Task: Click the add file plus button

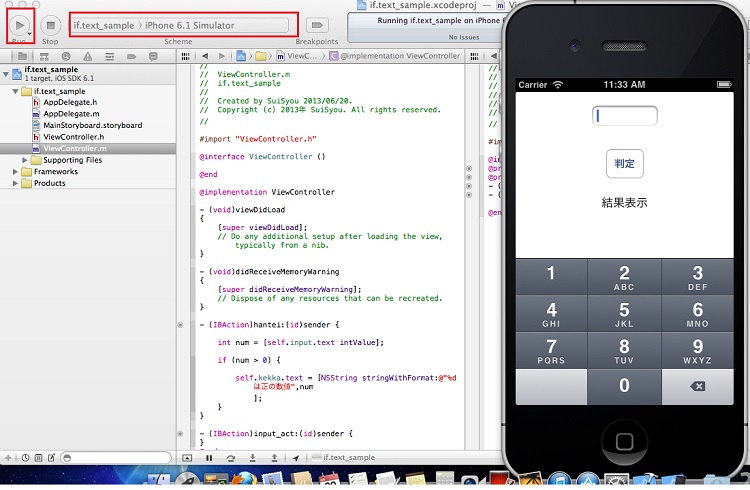Action: tap(8, 457)
